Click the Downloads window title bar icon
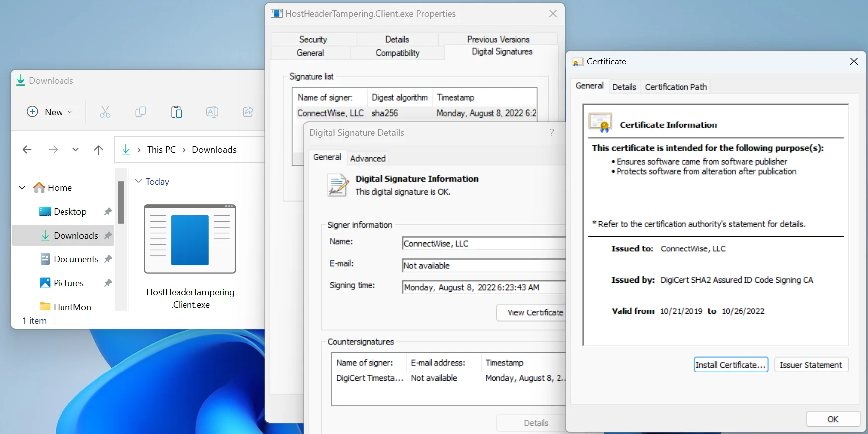The height and width of the screenshot is (434, 868). pos(20,80)
